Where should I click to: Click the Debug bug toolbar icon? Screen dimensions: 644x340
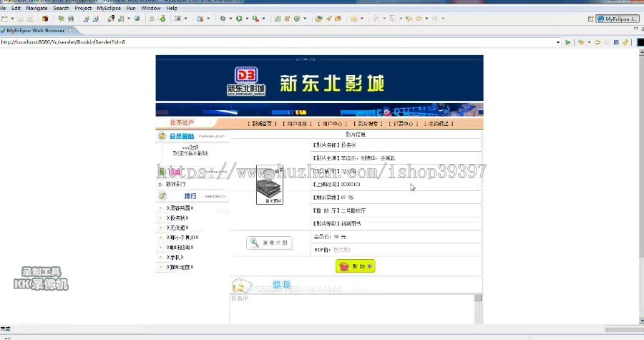[223, 19]
